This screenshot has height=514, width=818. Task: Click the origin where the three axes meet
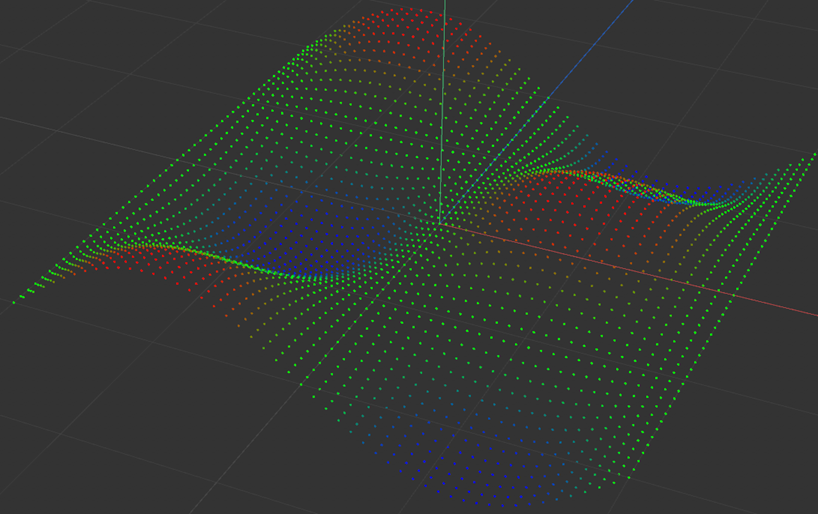tap(440, 223)
